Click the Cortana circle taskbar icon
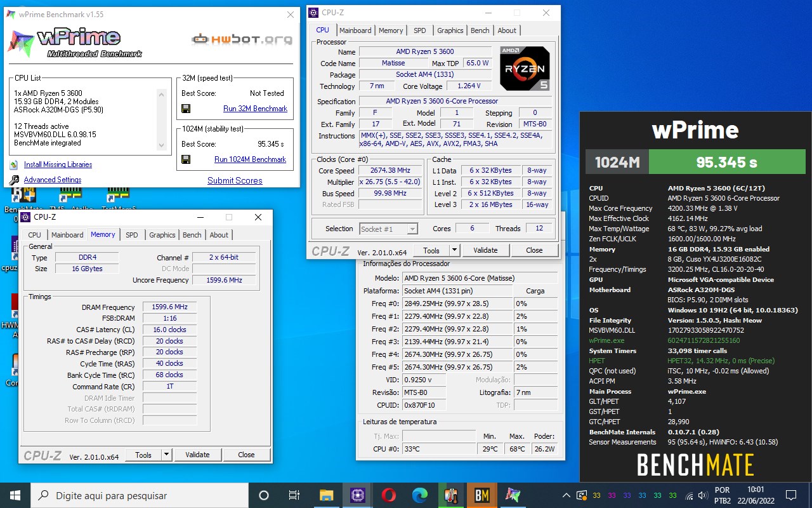Screen dimensions: 812x508 (264, 495)
